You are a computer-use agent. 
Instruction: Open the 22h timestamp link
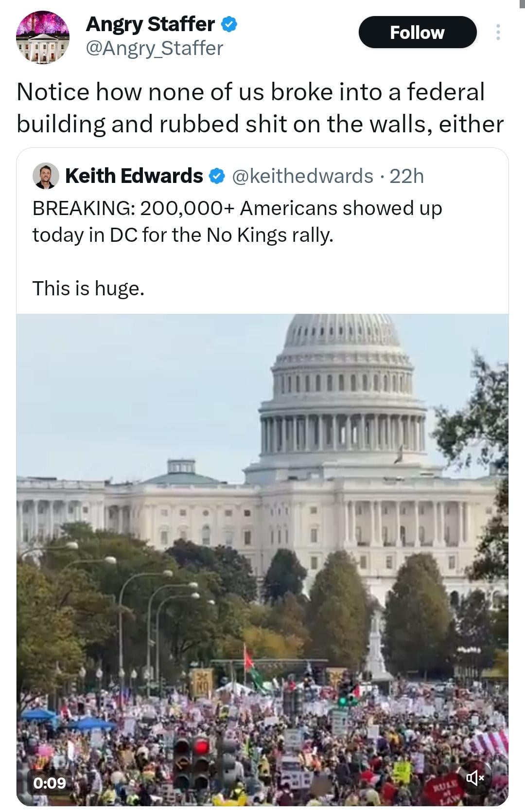[407, 176]
